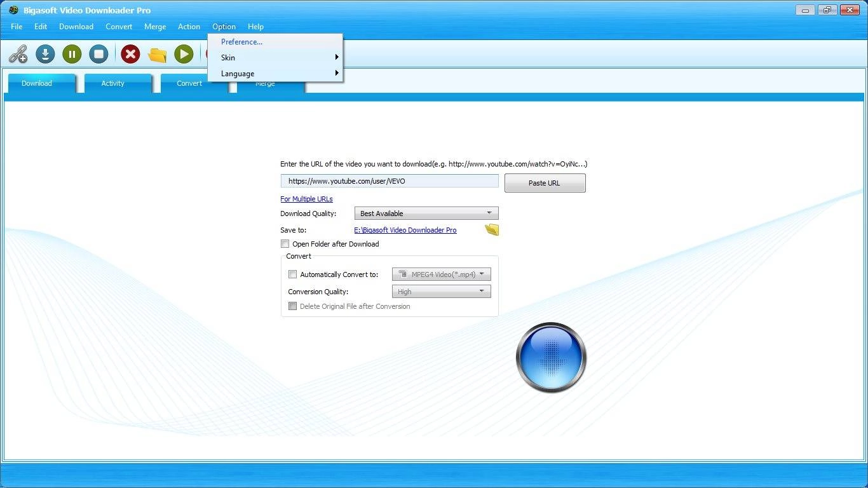Expand the Skin submenu

click(x=275, y=57)
